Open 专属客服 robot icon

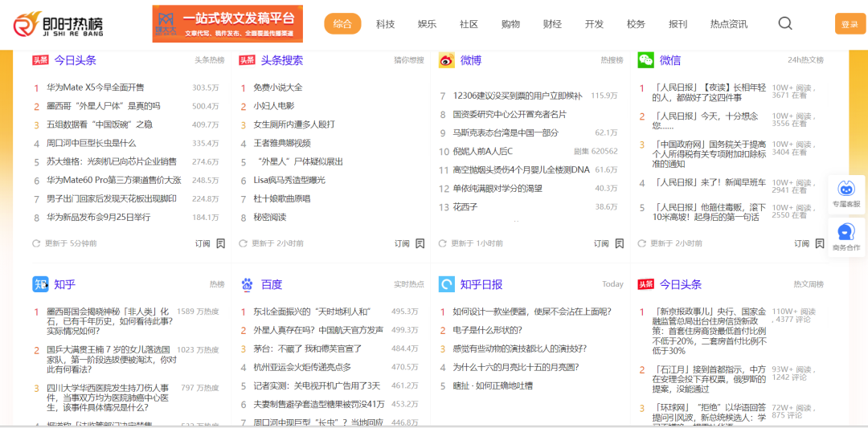point(846,189)
